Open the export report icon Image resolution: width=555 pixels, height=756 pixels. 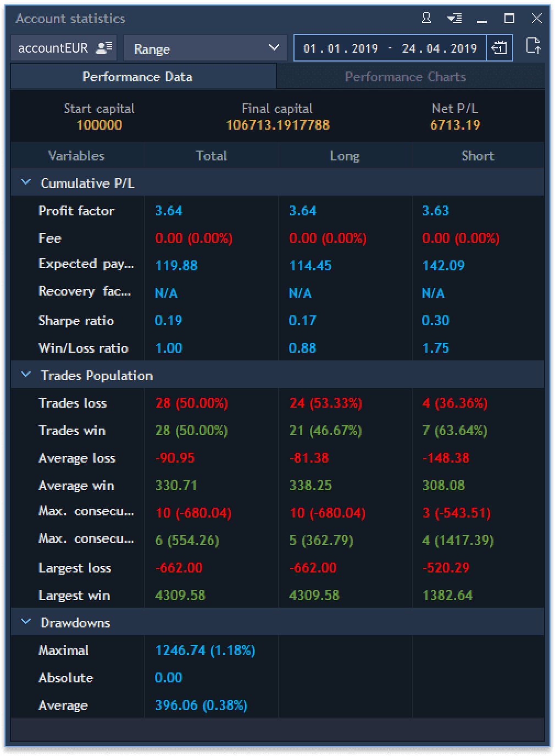(534, 48)
